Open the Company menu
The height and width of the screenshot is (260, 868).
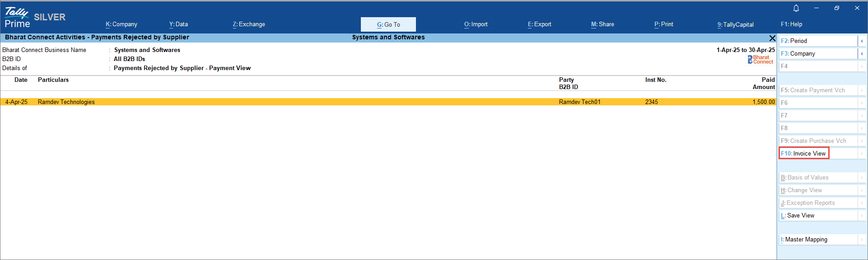coord(121,24)
